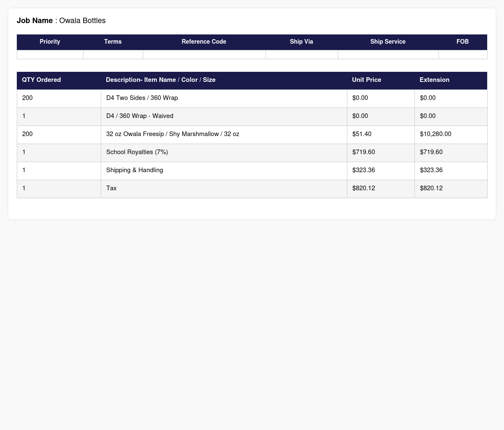Click the Terms column header

[x=113, y=42]
